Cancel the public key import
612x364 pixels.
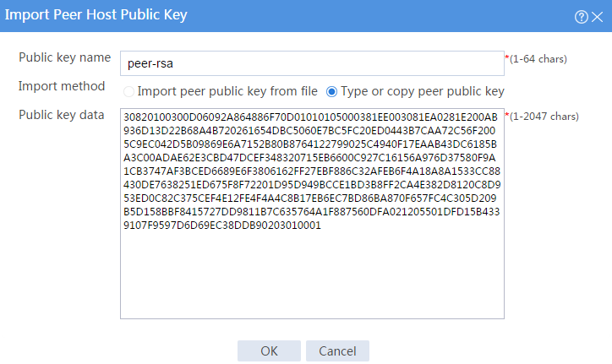337,350
